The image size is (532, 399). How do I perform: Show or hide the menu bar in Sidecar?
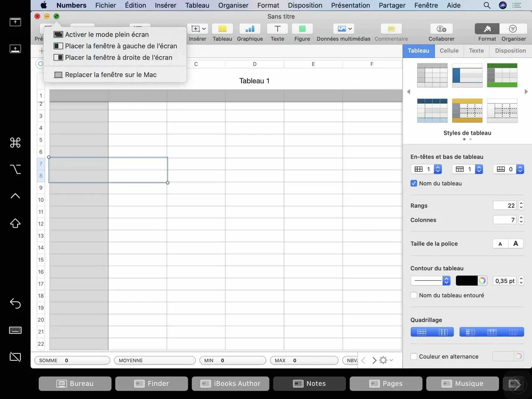tap(15, 22)
